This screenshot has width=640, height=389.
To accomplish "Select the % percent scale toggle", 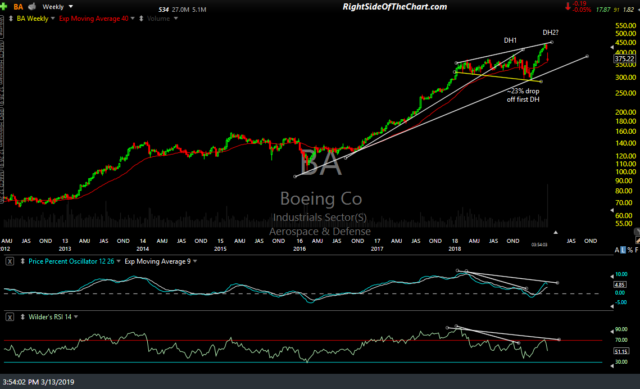I will [630, 250].
